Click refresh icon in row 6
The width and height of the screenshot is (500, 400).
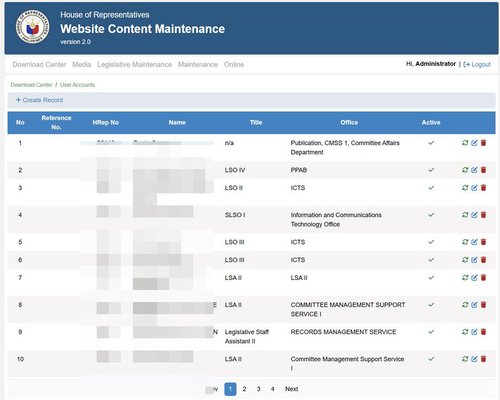465,260
